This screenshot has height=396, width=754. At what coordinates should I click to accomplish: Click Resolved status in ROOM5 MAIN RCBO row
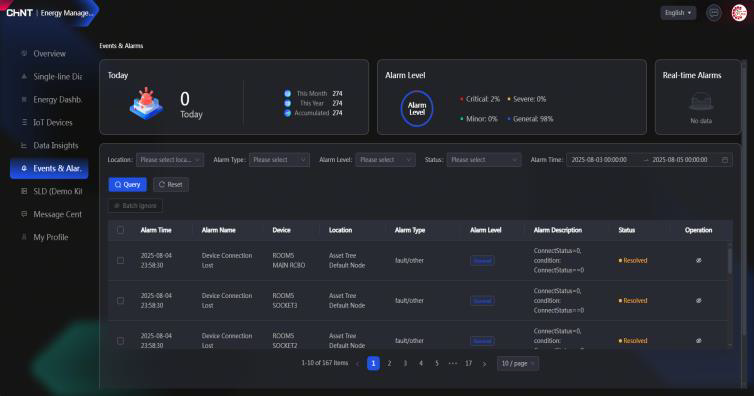(633, 260)
